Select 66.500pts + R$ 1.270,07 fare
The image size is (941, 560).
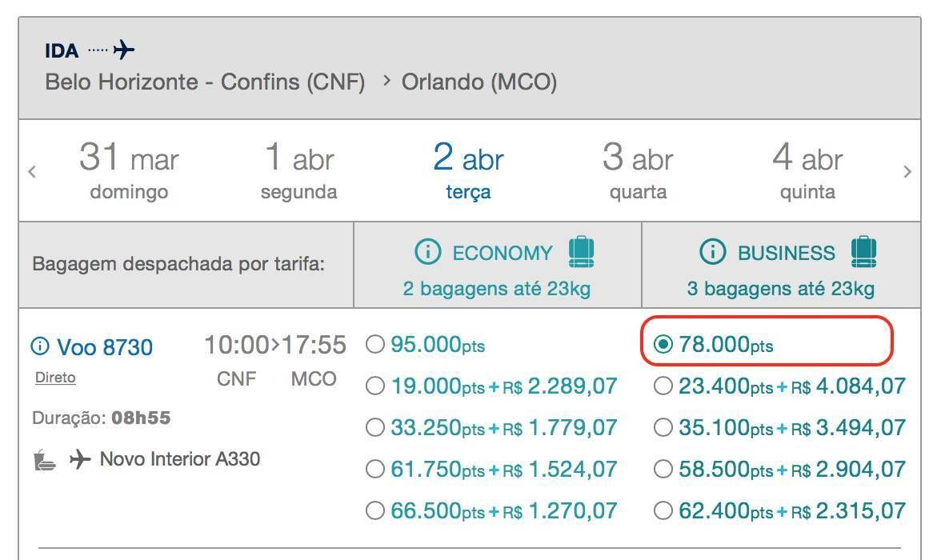pos(375,510)
